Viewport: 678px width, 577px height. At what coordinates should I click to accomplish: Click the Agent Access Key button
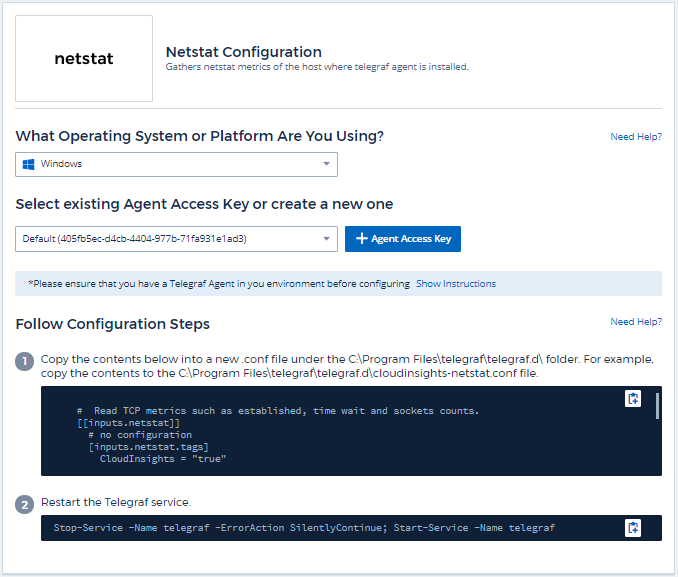click(403, 239)
